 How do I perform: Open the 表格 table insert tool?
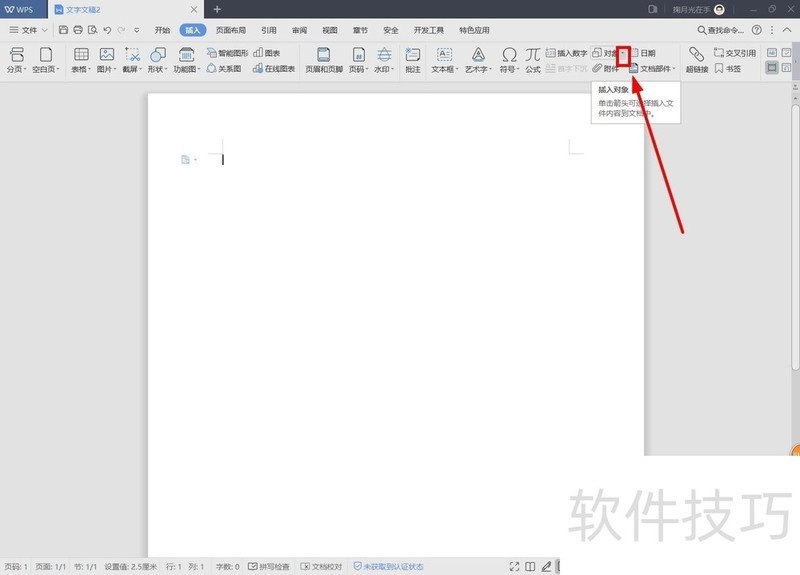click(81, 60)
